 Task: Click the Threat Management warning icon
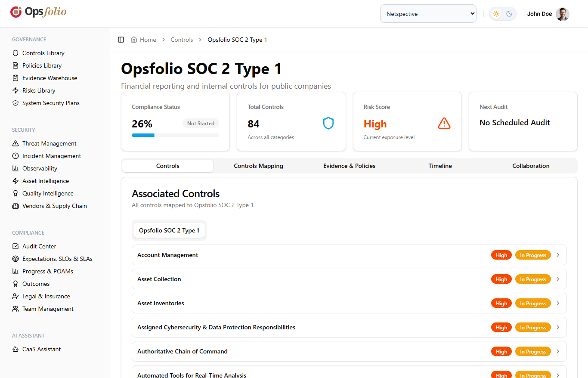point(15,143)
